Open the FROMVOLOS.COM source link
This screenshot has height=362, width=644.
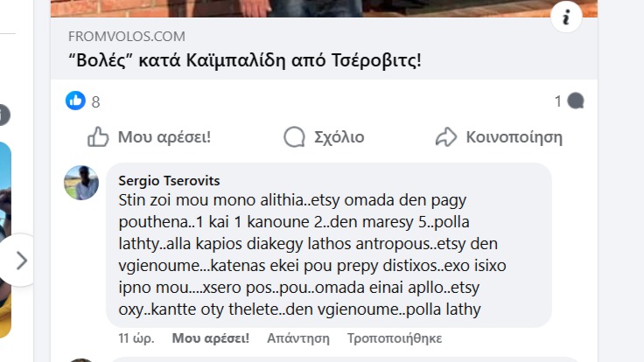click(127, 37)
